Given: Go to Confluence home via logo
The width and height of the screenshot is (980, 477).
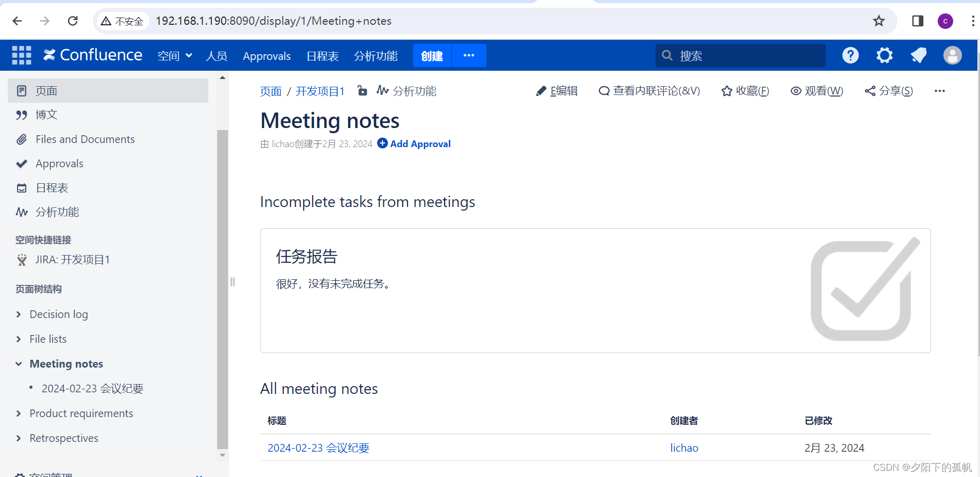Looking at the screenshot, I should 93,55.
